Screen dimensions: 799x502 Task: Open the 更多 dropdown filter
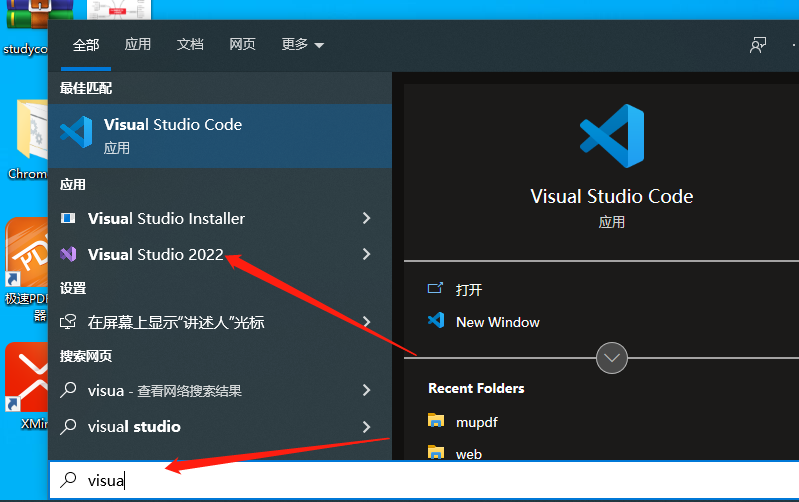tap(303, 44)
